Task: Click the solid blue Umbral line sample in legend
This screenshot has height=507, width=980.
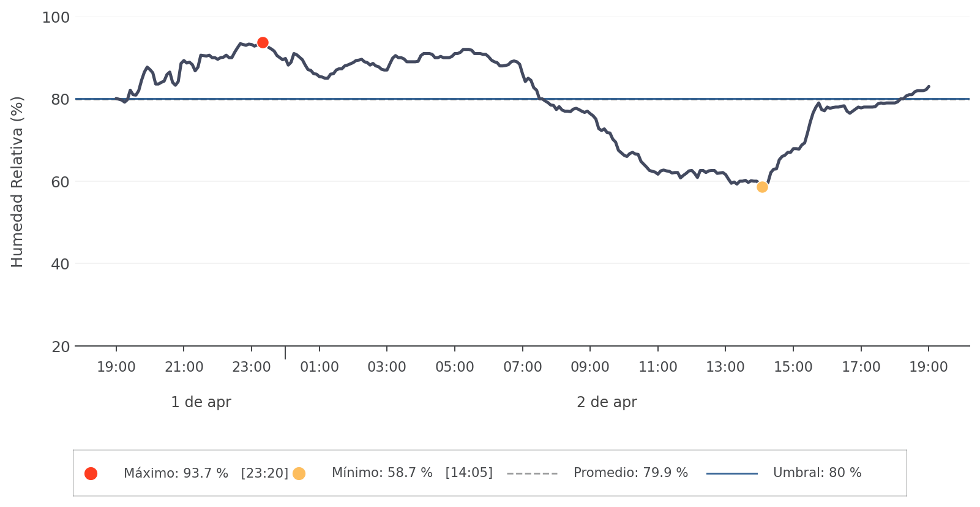Action: point(731,473)
